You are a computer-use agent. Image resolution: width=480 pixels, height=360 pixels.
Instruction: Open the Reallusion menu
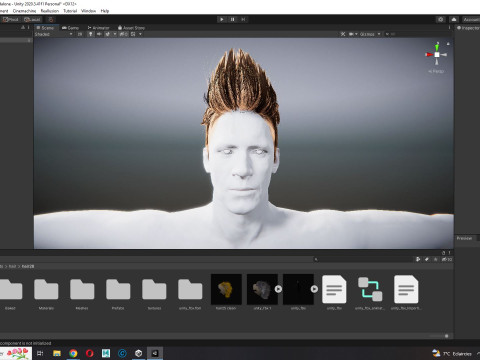[49, 11]
